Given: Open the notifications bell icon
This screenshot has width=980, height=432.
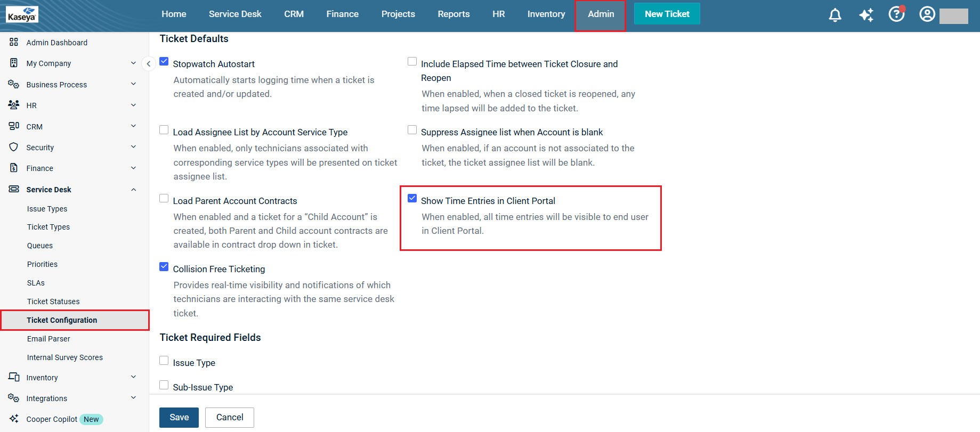Looking at the screenshot, I should click(835, 15).
